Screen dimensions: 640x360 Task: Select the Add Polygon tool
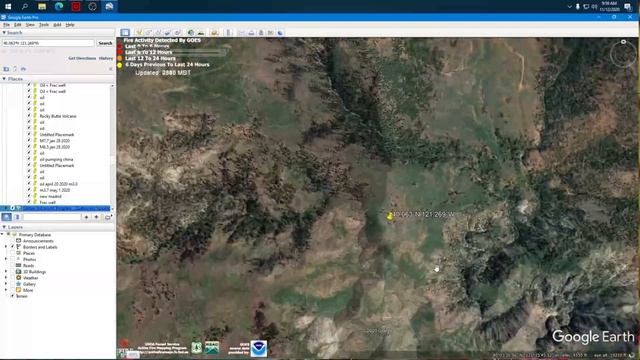[149, 33]
